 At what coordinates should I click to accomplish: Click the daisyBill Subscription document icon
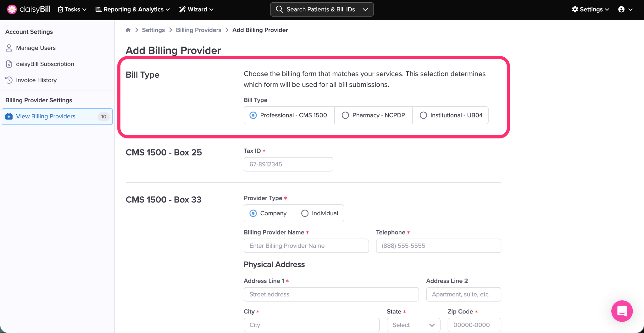9,64
